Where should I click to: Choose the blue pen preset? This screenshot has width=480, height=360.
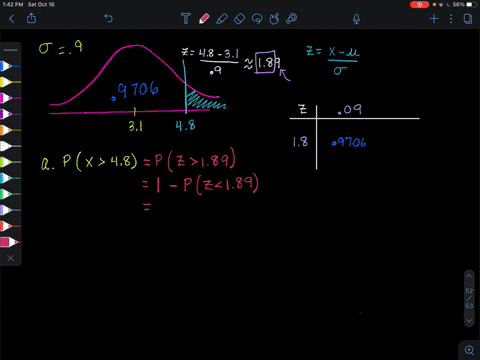[10, 66]
